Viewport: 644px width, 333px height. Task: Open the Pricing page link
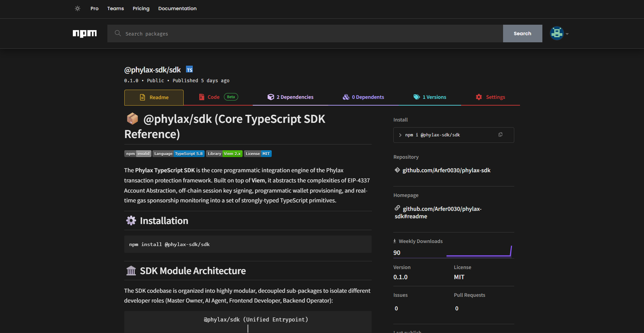(x=141, y=8)
